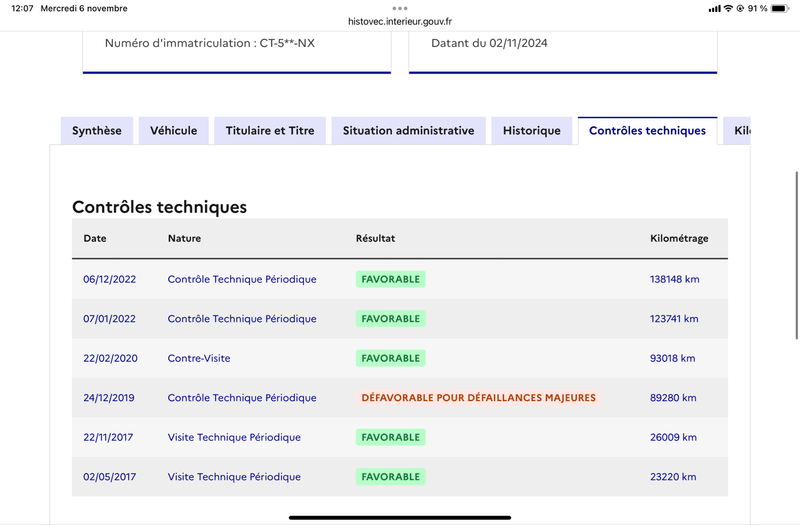Tap the home indicator bar at bottom

(400, 518)
